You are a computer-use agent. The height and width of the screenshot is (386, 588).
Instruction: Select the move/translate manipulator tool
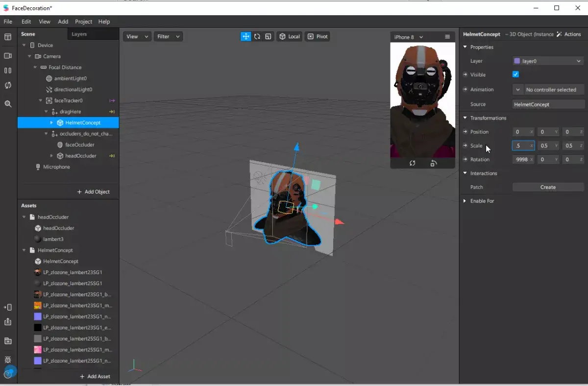point(245,37)
